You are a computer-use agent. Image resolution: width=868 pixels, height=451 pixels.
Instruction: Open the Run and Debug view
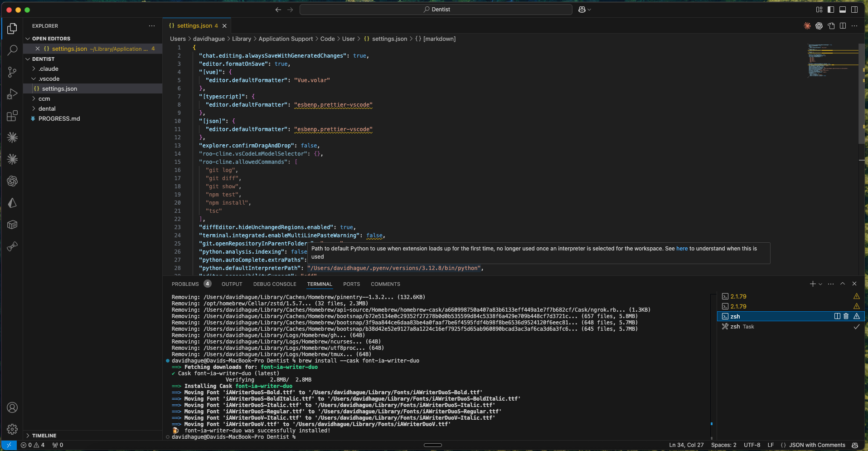12,94
